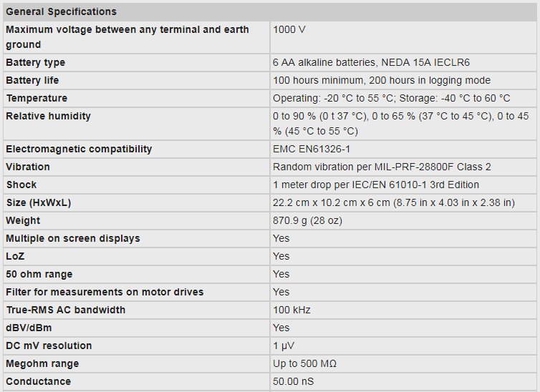
Task: Click the Battery life row label
Action: coord(32,80)
